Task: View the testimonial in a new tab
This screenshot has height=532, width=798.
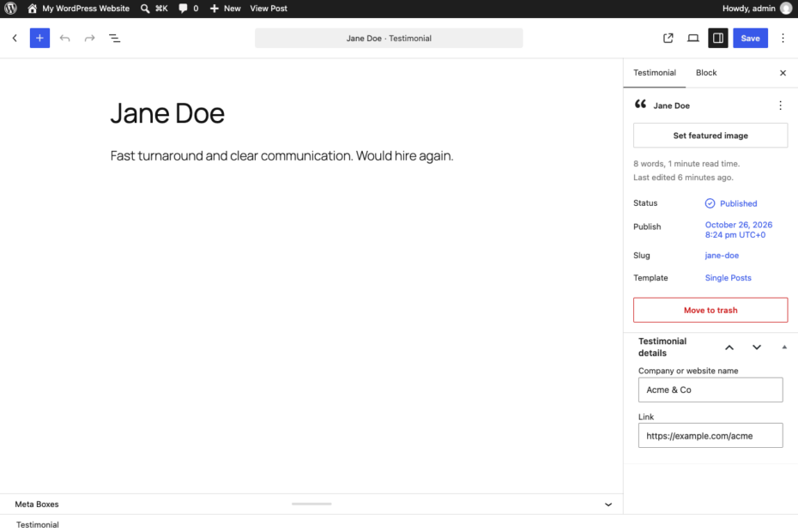Action: (668, 38)
